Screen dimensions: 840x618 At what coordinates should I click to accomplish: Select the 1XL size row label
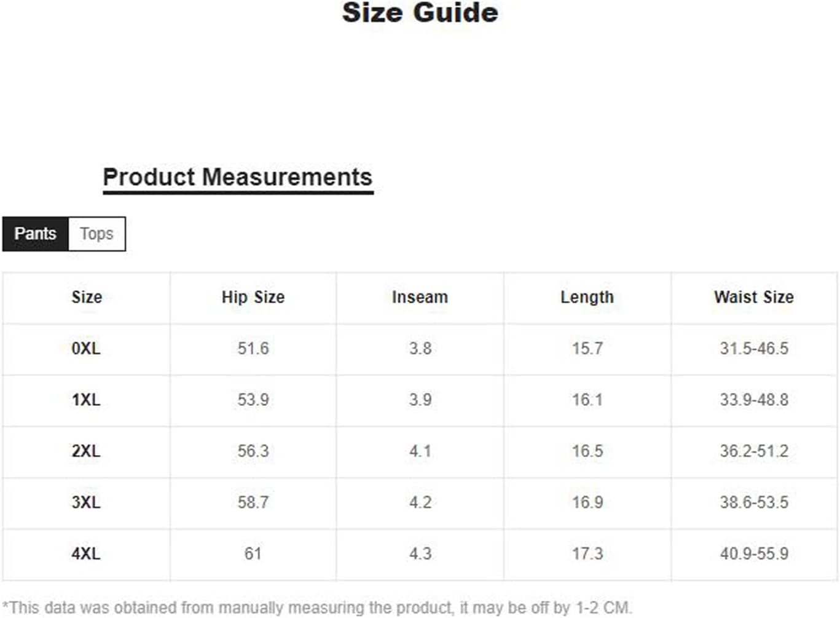pyautogui.click(x=86, y=400)
